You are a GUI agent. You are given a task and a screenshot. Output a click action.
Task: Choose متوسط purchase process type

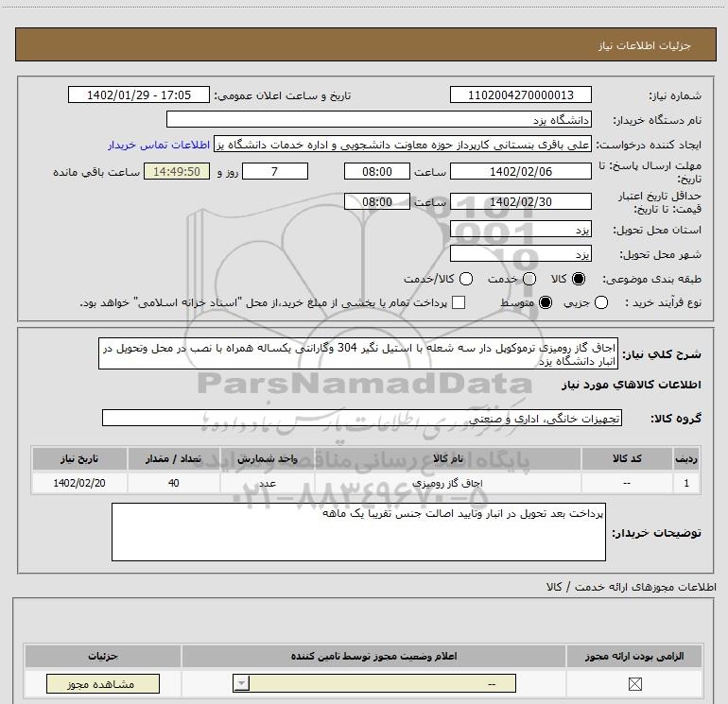pos(546,302)
